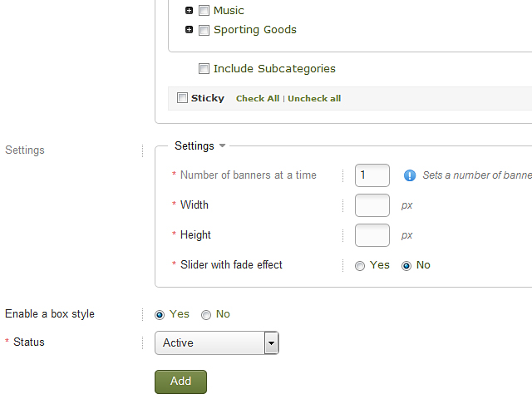The image size is (532, 399).
Task: Toggle the Sticky checkbox
Action: [x=182, y=98]
